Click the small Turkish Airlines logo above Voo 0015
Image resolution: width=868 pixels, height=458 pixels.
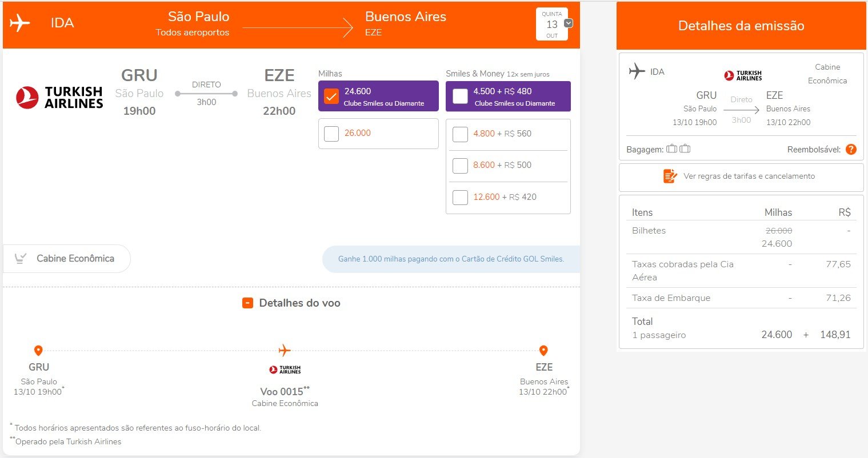[285, 370]
